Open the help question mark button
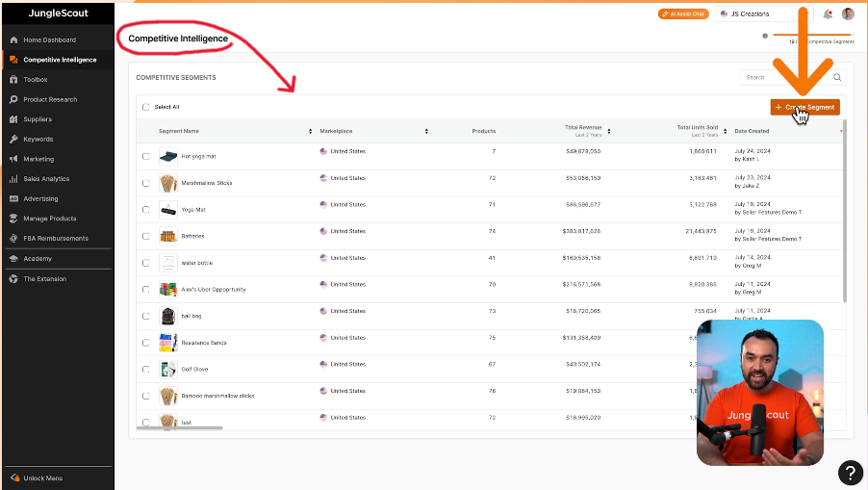The height and width of the screenshot is (490, 868). pos(851,473)
